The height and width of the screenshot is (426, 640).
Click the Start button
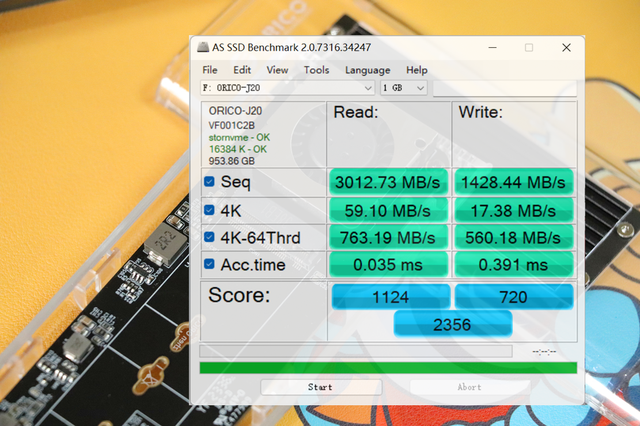[321, 387]
